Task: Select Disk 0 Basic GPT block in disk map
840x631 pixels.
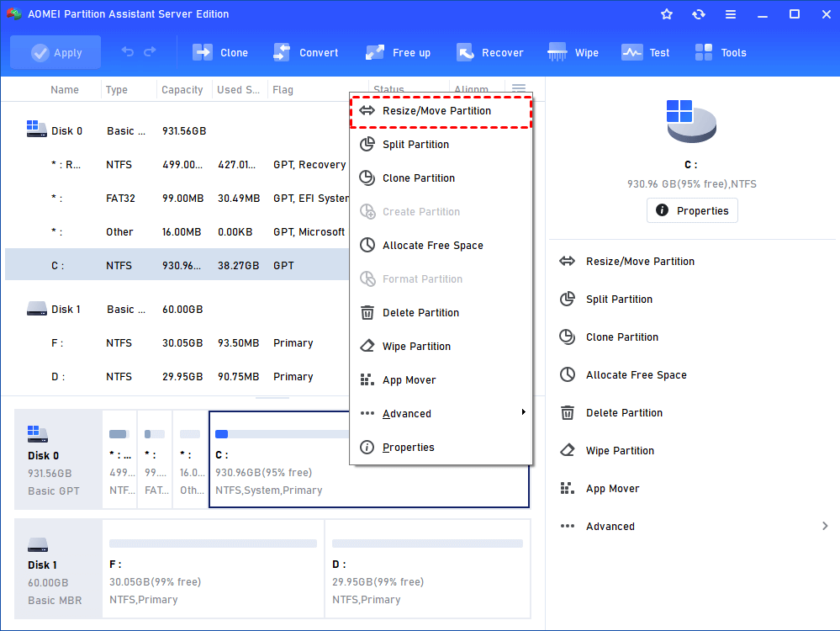Action: pyautogui.click(x=58, y=459)
